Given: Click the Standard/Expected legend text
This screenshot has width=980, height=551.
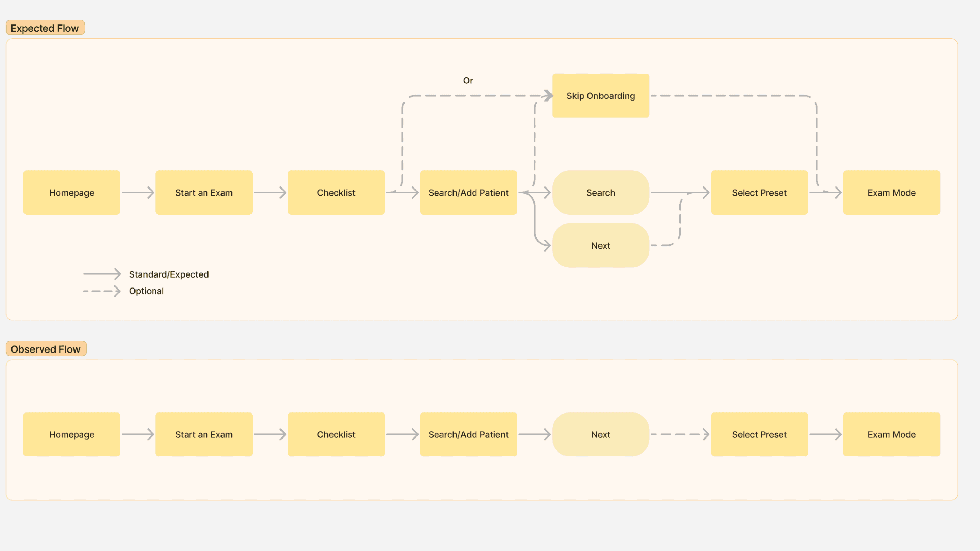Looking at the screenshot, I should click(x=169, y=274).
